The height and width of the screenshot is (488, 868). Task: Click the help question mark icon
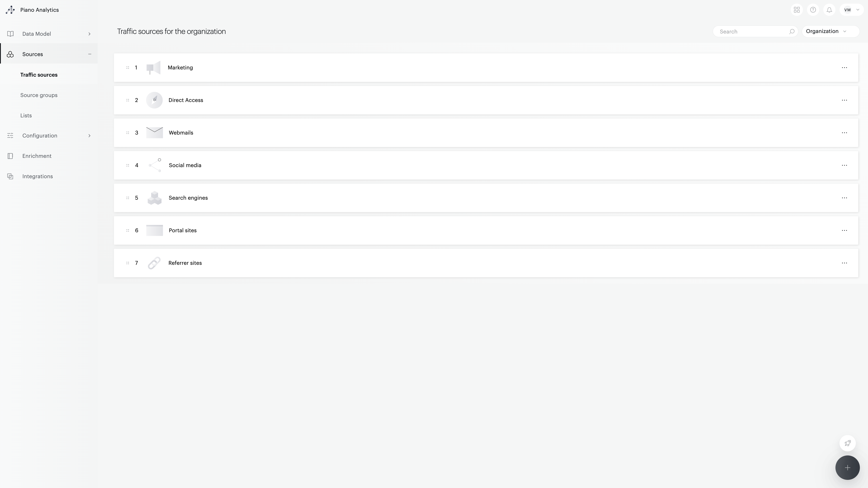(x=813, y=10)
